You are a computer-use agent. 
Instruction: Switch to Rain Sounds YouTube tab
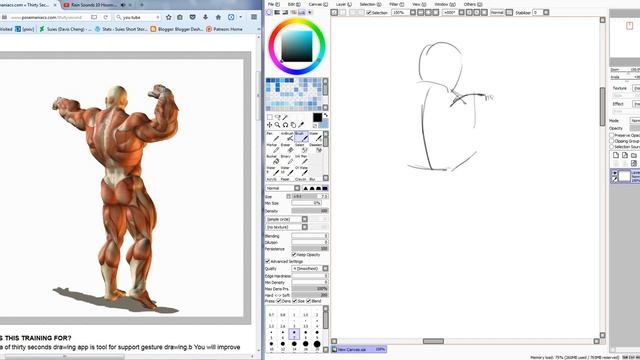point(93,5)
